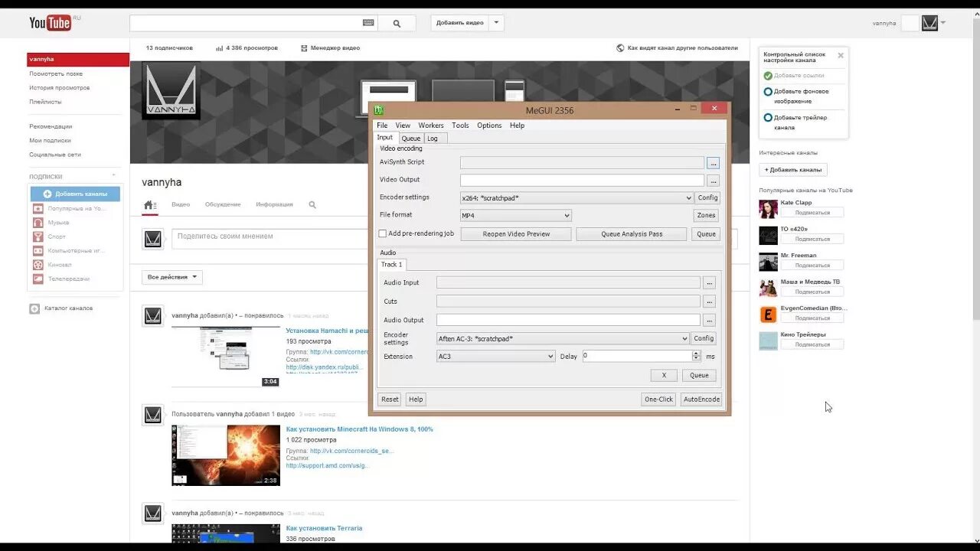Viewport: 980px width, 551px height.
Task: Expand arrow next to Добавить видео
Action: tap(496, 23)
